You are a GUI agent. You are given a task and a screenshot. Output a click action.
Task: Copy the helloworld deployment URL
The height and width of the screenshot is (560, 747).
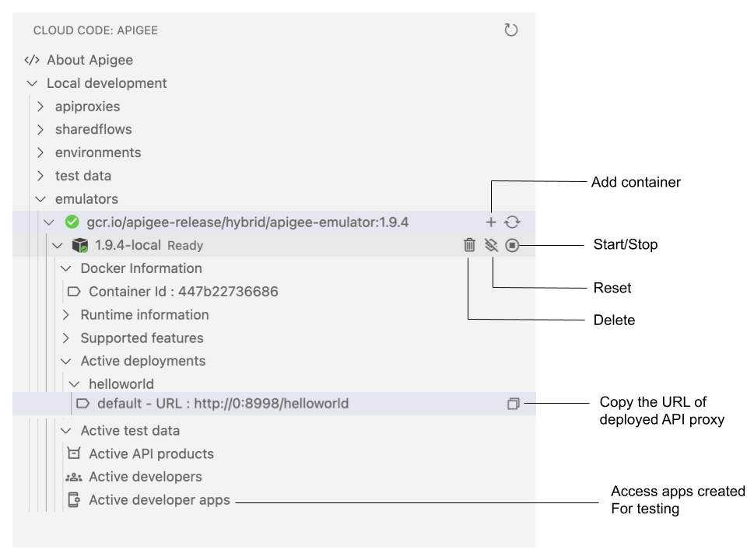tap(512, 403)
